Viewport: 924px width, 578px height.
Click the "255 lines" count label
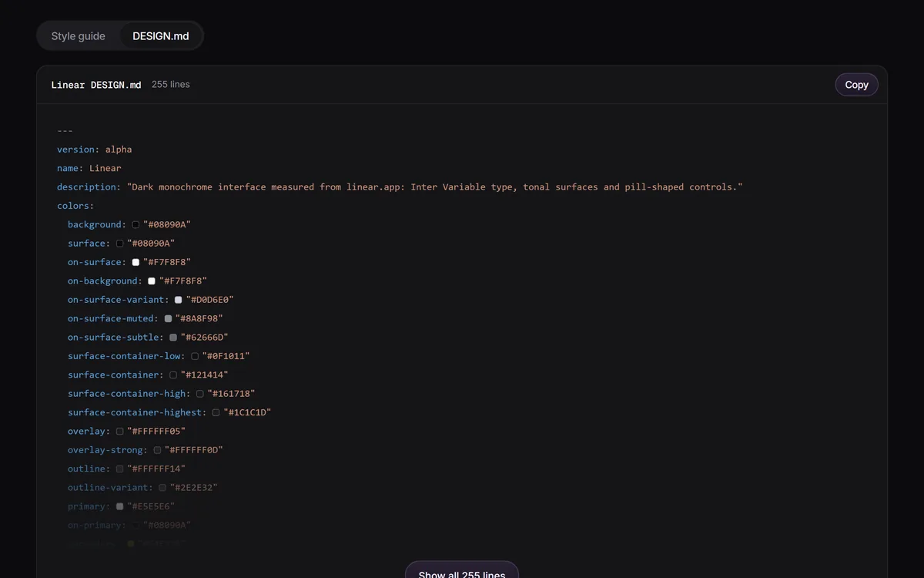170,85
